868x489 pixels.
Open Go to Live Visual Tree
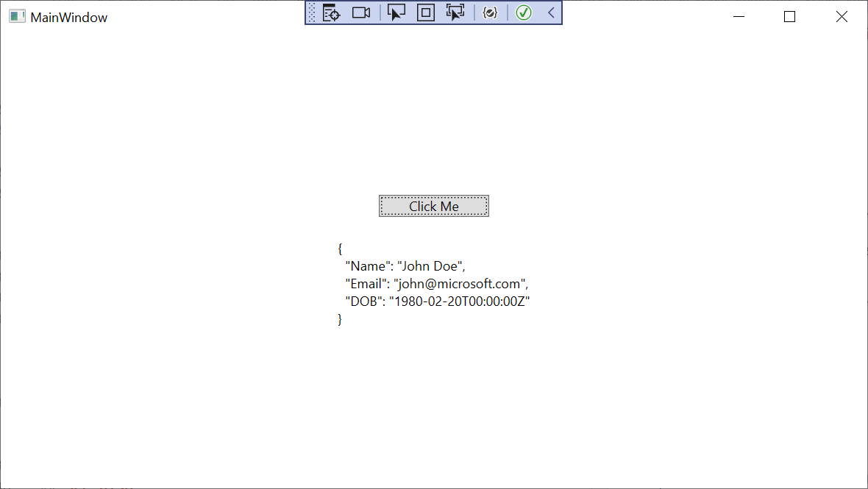[331, 13]
